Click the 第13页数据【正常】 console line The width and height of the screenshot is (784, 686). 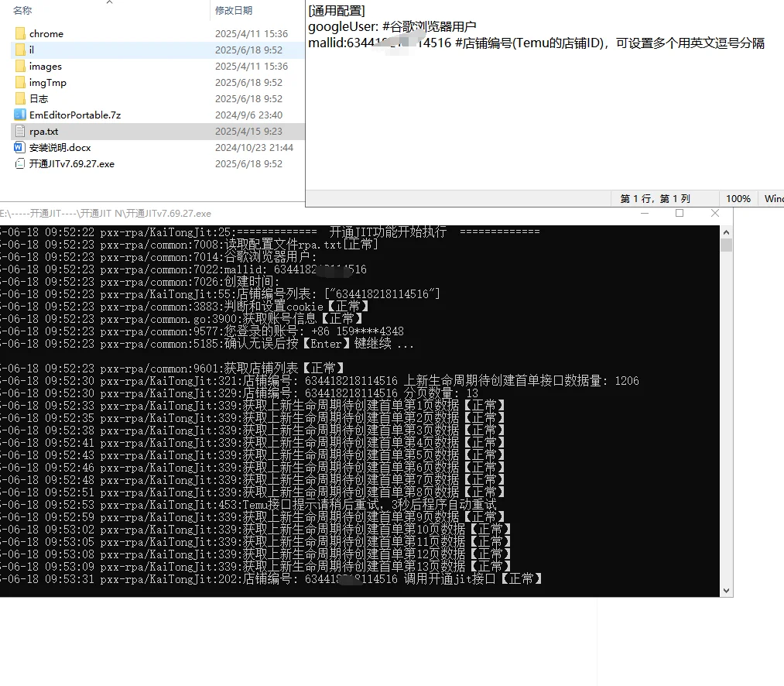[x=255, y=567]
